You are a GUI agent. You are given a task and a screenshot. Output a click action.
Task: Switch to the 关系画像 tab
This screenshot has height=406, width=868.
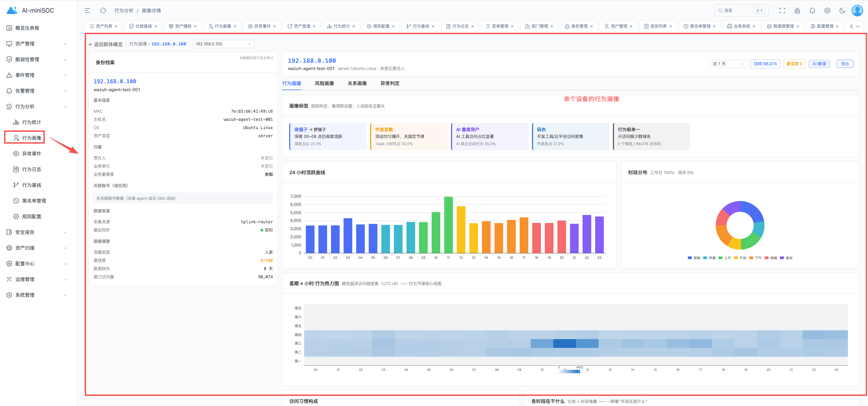(357, 83)
